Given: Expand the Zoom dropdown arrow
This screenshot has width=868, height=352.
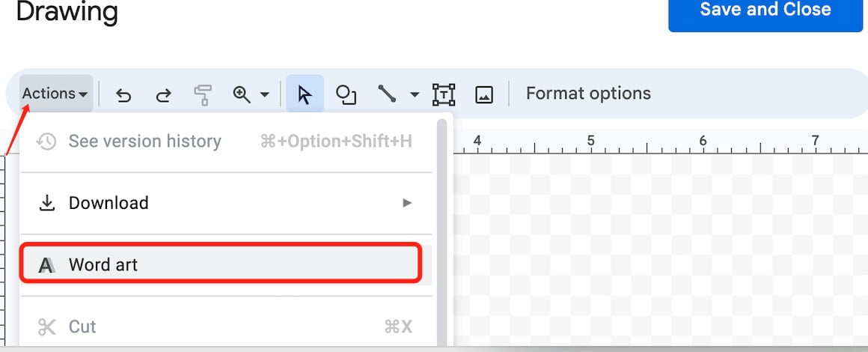Looking at the screenshot, I should click(265, 95).
